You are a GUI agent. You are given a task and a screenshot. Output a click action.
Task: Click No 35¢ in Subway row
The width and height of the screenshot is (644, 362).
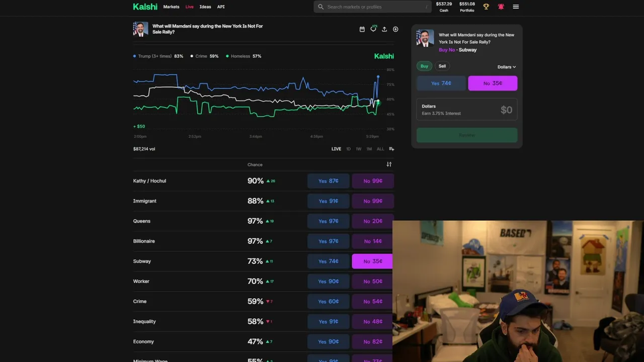coord(372,261)
